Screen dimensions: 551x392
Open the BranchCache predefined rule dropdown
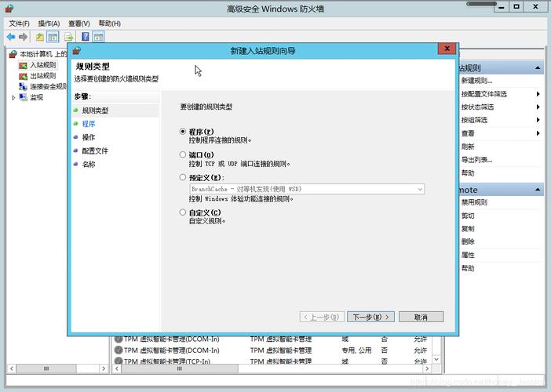tap(307, 189)
